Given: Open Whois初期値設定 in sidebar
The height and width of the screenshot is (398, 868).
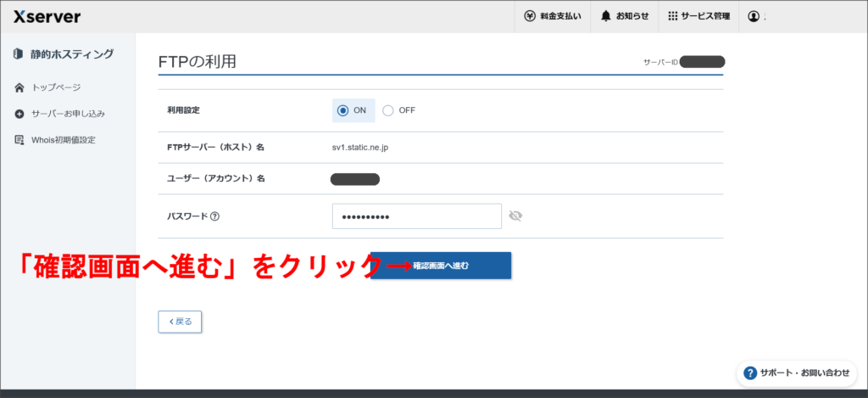Looking at the screenshot, I should [x=63, y=140].
